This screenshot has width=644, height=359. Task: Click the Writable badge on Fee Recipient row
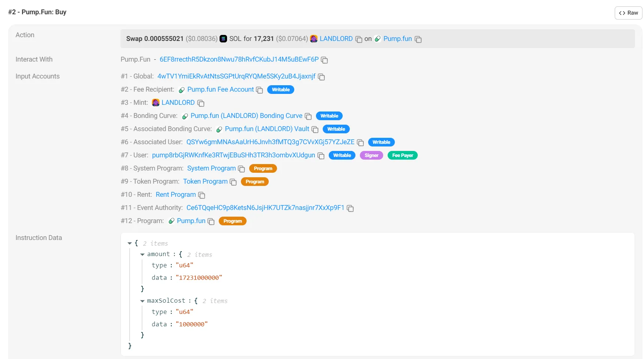coord(281,90)
